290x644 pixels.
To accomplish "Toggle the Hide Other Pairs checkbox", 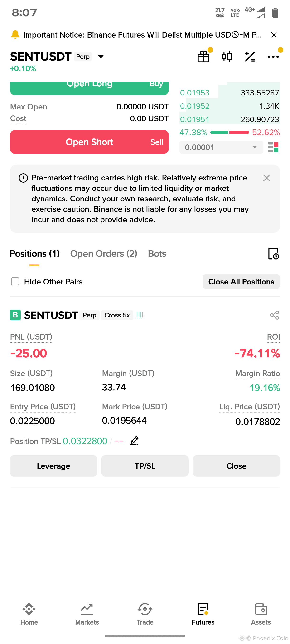I will click(15, 281).
